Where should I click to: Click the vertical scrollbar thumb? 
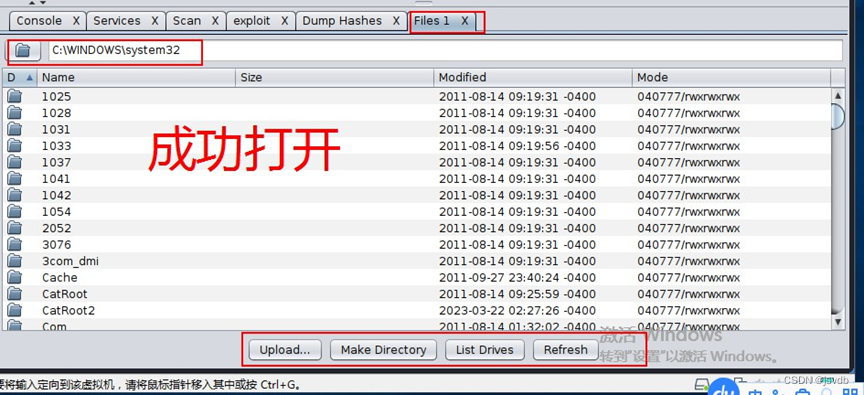(838, 116)
